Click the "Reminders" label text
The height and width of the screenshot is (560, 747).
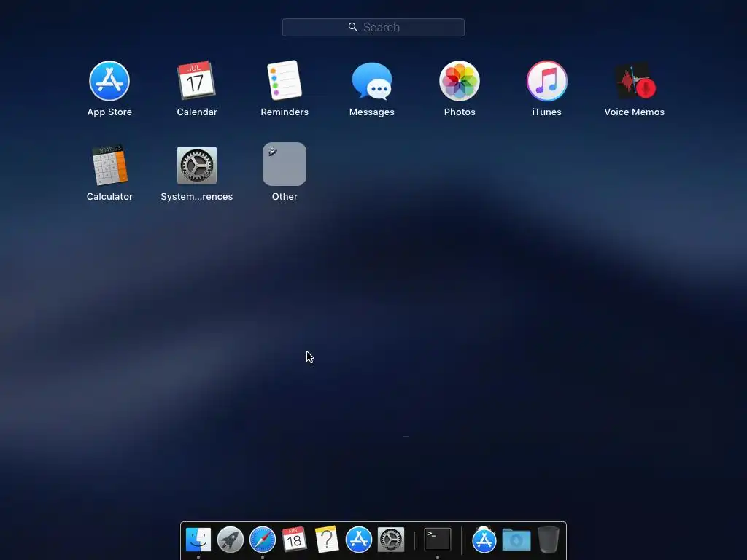click(285, 112)
